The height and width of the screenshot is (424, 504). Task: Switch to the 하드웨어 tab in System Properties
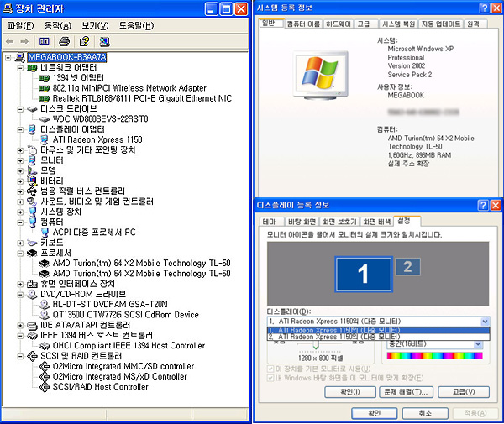[x=339, y=24]
